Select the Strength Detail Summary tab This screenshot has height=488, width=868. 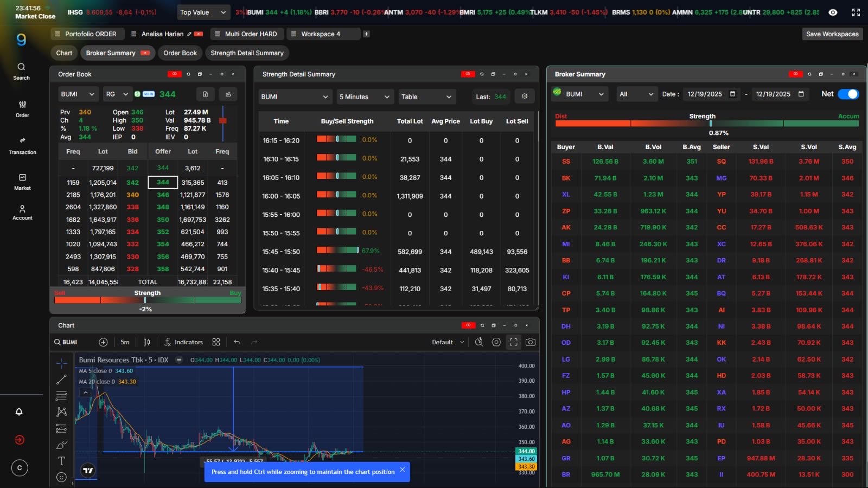pyautogui.click(x=247, y=53)
